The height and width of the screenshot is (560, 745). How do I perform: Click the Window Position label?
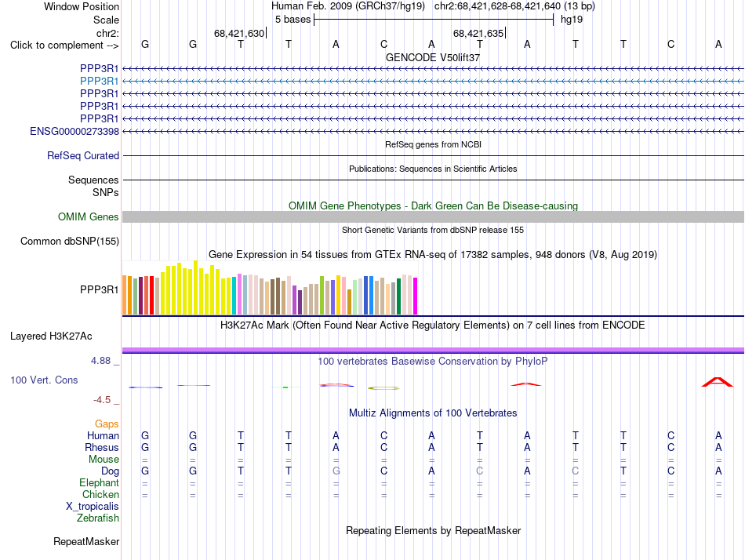82,6
